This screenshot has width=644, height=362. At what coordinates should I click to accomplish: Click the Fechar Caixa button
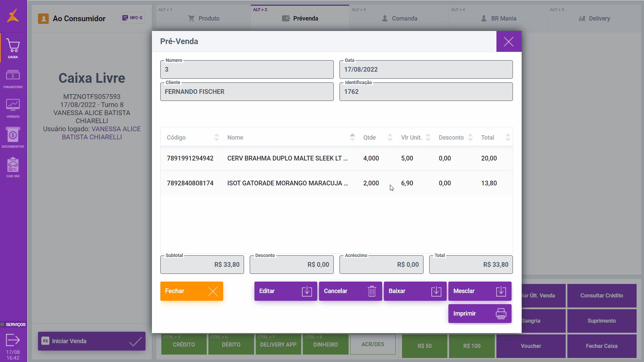tap(602, 346)
